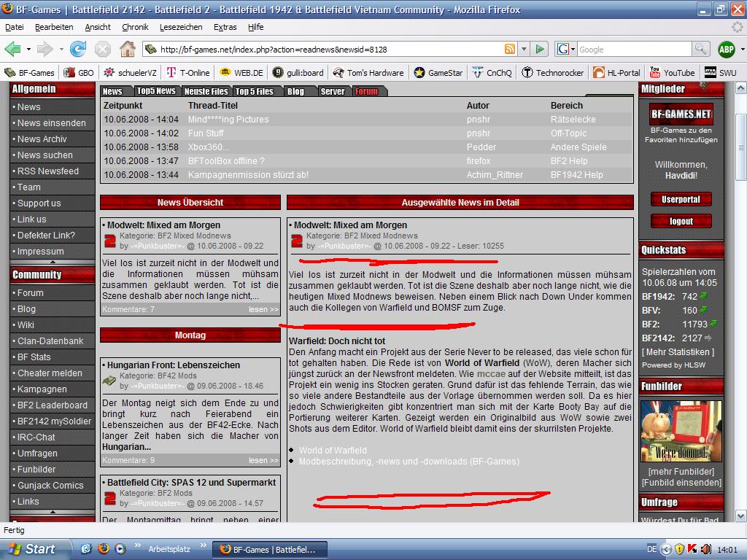
Task: Open the schuelerVZ bookmark
Action: (x=130, y=72)
